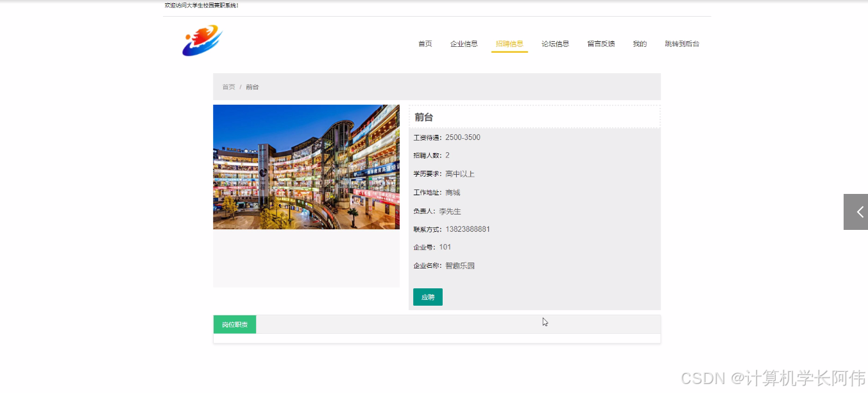Click 跳转到后台 link
This screenshot has width=868, height=393.
click(x=682, y=44)
